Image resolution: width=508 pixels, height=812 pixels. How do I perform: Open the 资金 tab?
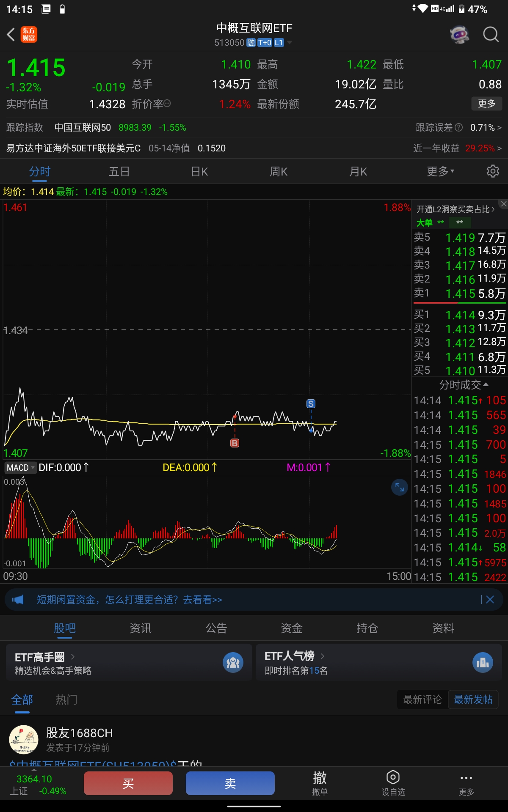click(292, 628)
